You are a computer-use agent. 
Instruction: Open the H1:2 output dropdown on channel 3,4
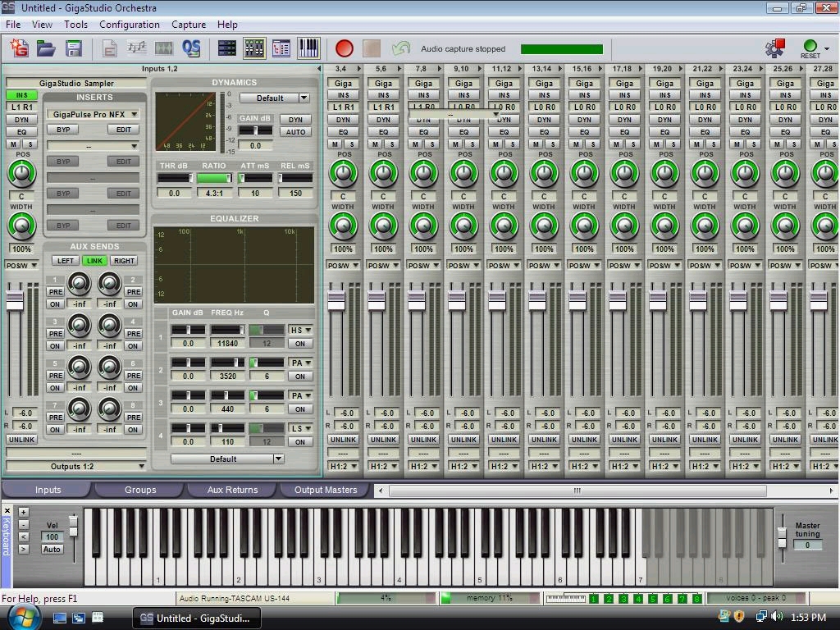[343, 467]
